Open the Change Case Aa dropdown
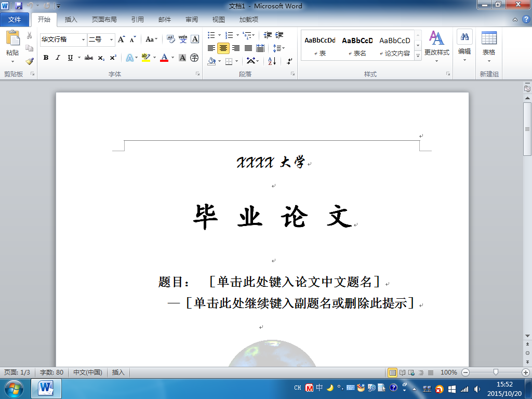Viewport: 532px width, 399px height. tap(151, 39)
